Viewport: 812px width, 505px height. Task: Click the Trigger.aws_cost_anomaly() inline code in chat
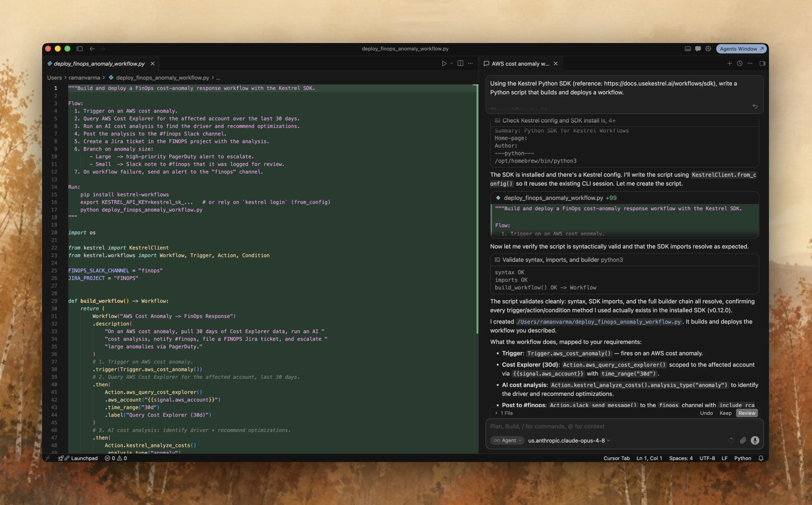[569, 353]
